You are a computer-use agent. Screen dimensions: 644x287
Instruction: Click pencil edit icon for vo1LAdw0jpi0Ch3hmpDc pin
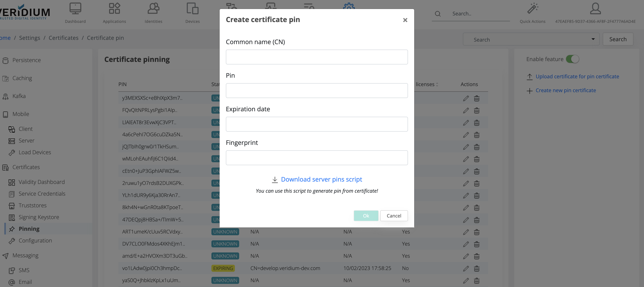[x=466, y=268]
